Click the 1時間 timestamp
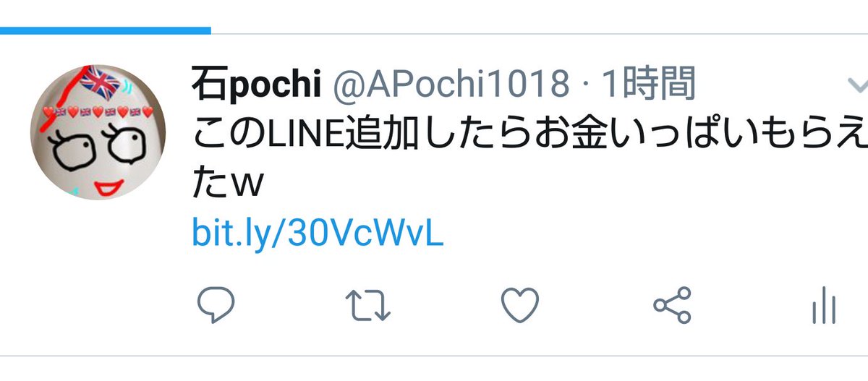 coord(647,86)
